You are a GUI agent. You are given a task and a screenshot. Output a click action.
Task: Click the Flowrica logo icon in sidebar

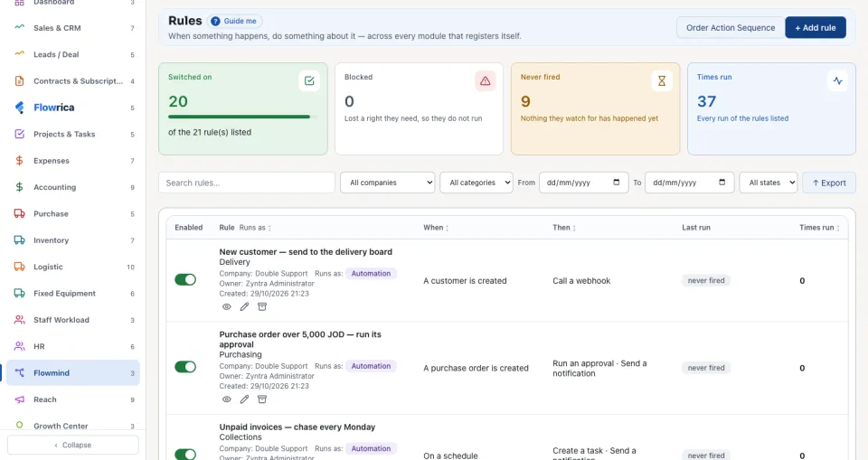tap(19, 108)
